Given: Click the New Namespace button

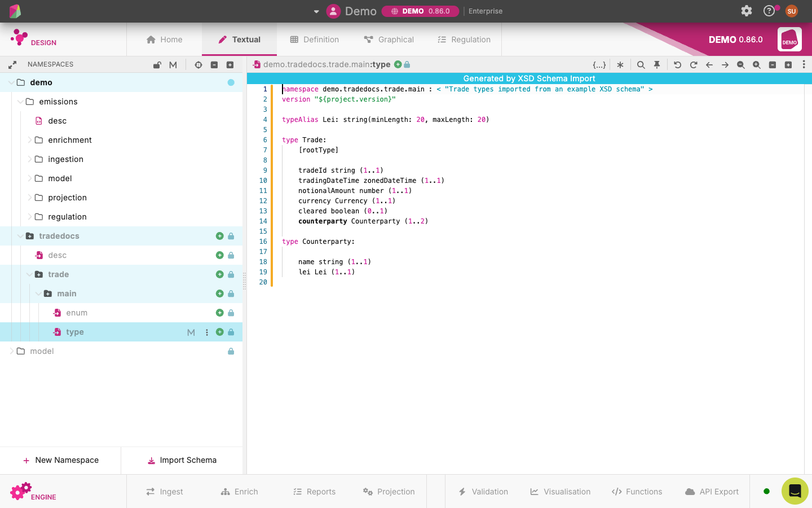Looking at the screenshot, I should 60,461.
